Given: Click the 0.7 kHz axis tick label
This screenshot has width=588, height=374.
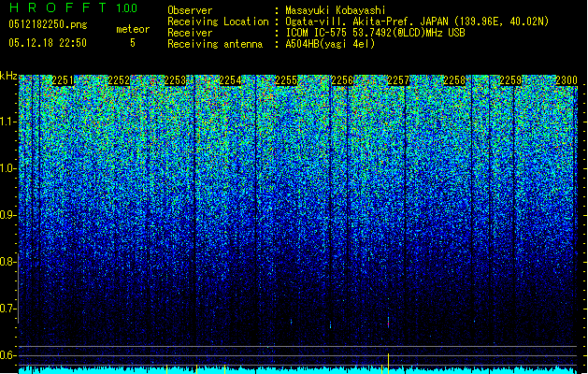Looking at the screenshot, I should click(8, 309).
